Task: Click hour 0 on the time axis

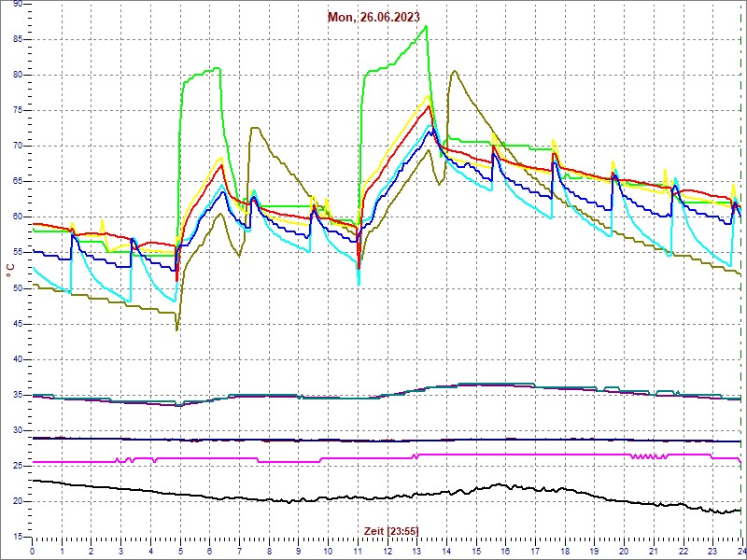Action: point(32,552)
